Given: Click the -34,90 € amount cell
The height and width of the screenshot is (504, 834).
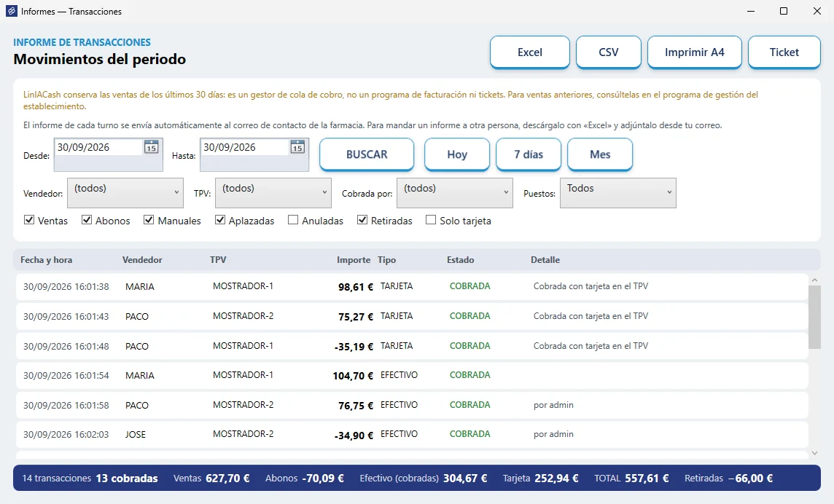Looking at the screenshot, I should click(354, 436).
